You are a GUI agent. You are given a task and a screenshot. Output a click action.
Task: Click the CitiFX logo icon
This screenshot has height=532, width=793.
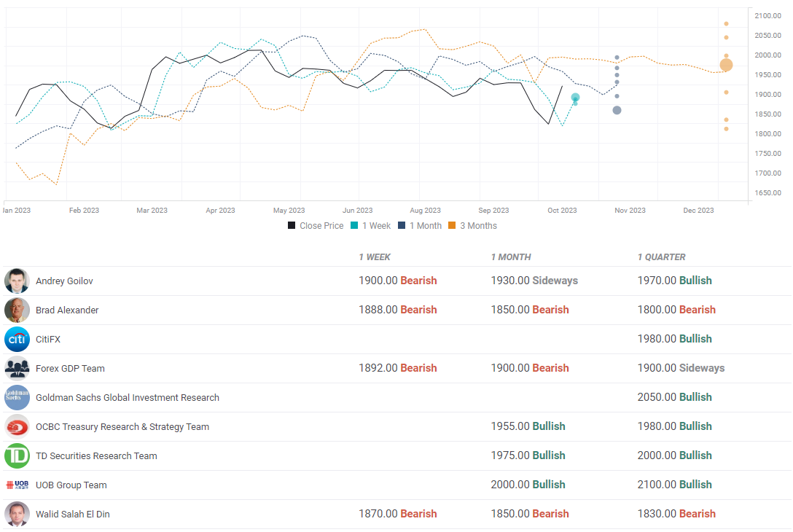click(x=17, y=339)
